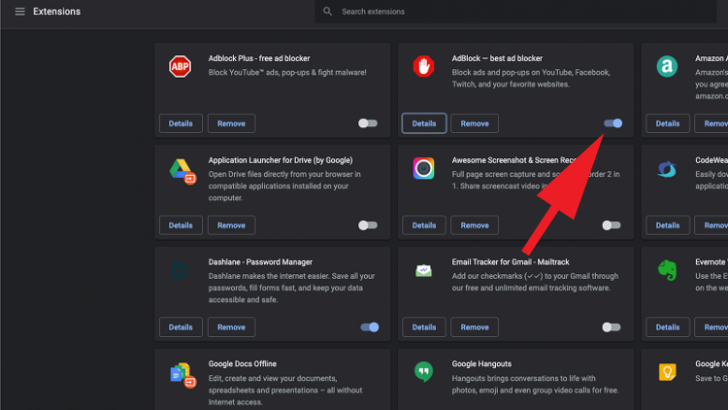
Task: Click the Amazon Assistant icon
Action: (x=667, y=66)
